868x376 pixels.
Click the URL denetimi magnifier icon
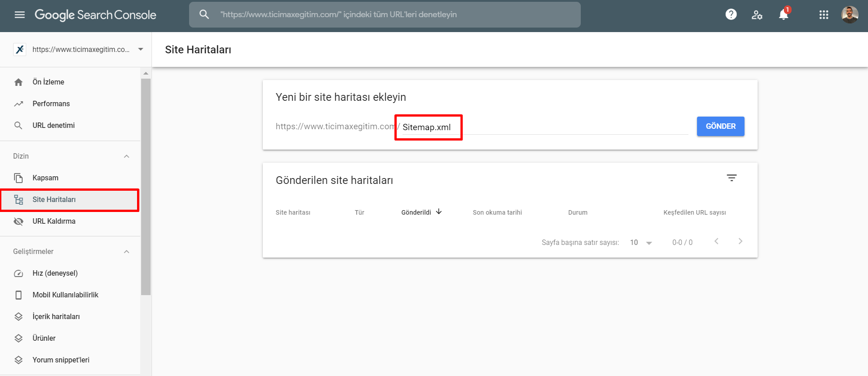(x=19, y=126)
